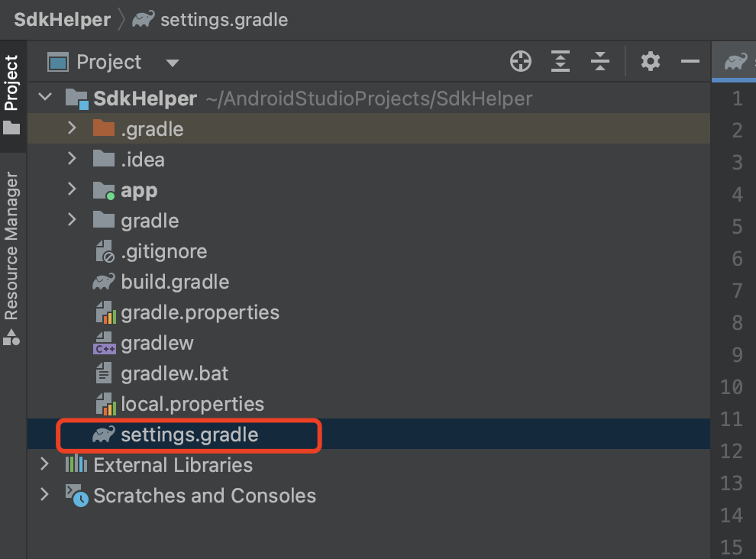Click the locate opened file target icon
Screen dimensions: 756x559
coord(521,62)
